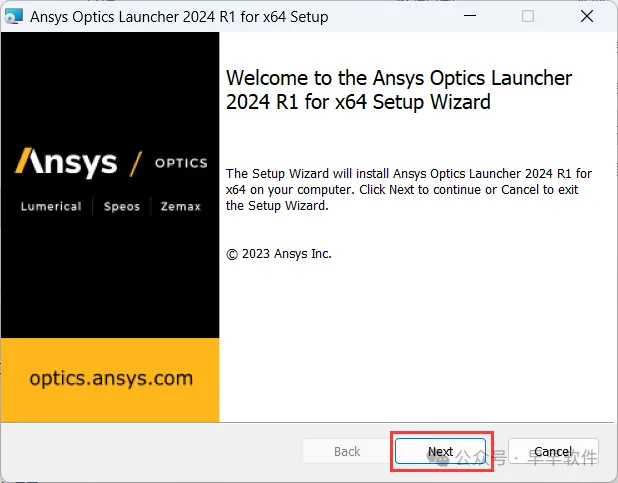Click the Welcome Setup Wizard heading
Image resolution: width=618 pixels, height=483 pixels.
tap(399, 90)
